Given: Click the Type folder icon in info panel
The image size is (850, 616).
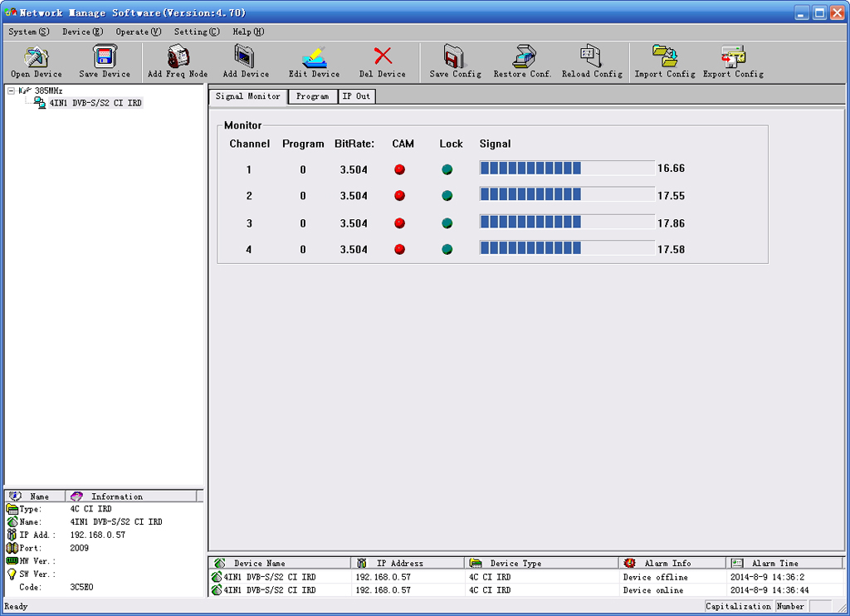Looking at the screenshot, I should [12, 509].
